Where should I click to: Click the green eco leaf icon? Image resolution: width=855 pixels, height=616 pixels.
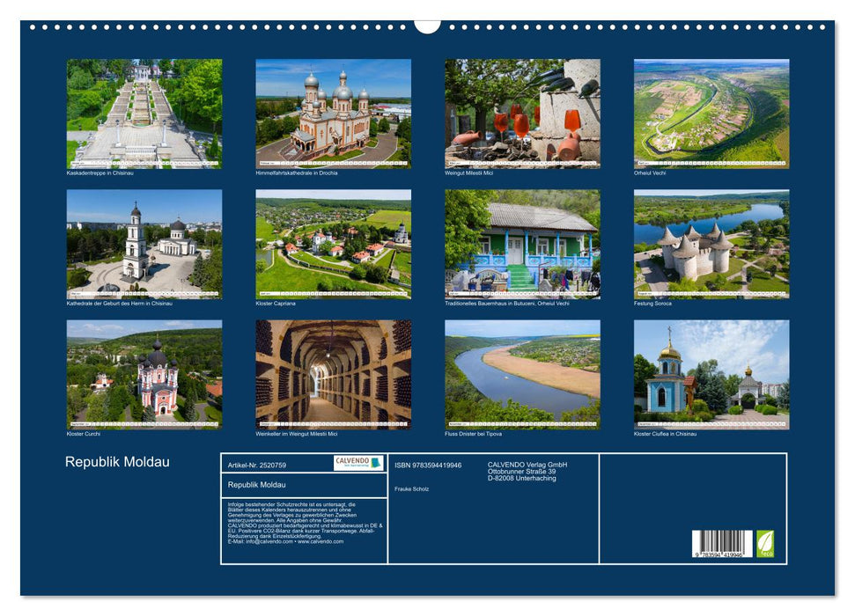[765, 544]
